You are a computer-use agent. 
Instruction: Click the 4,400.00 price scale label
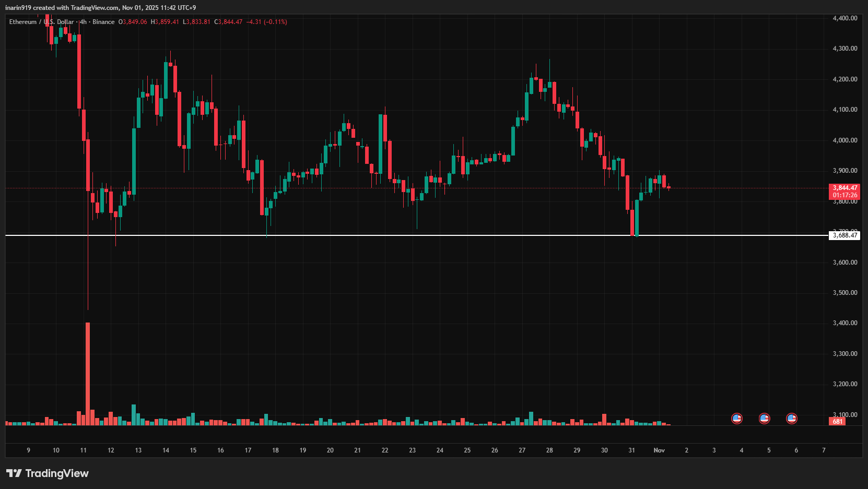coord(844,18)
